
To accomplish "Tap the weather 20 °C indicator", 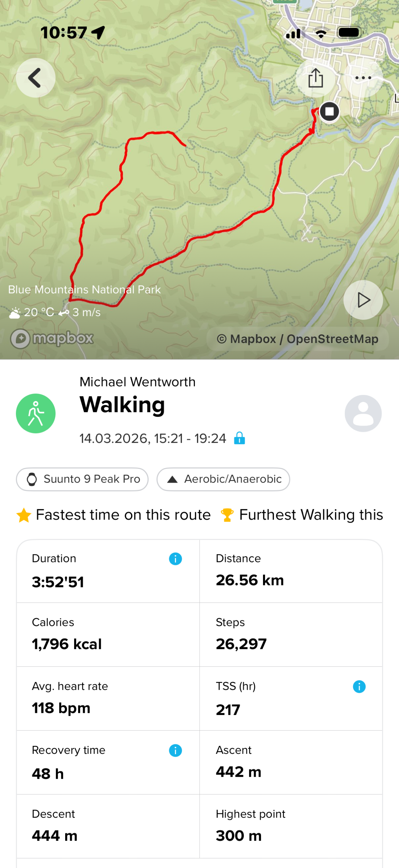I will [x=32, y=312].
